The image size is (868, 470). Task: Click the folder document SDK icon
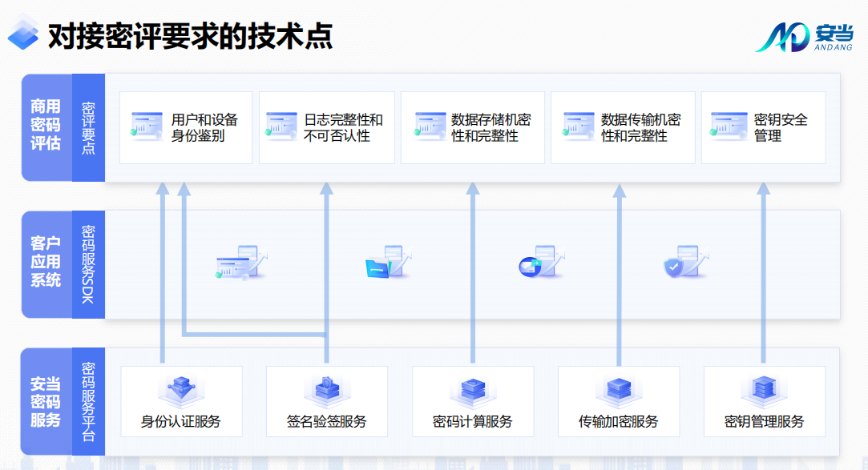tap(389, 262)
